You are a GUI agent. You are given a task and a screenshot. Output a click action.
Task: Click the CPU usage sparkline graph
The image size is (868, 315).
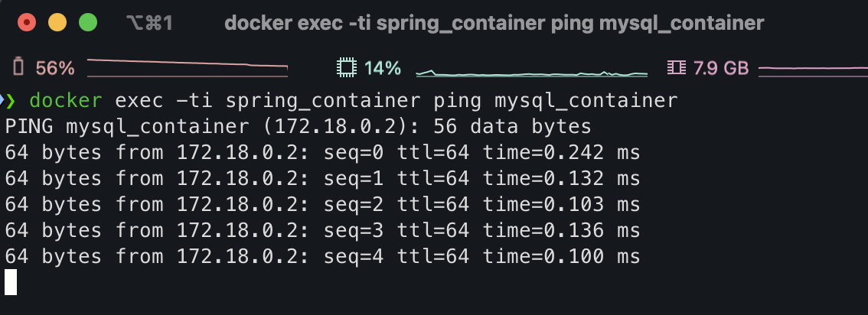pos(531,73)
